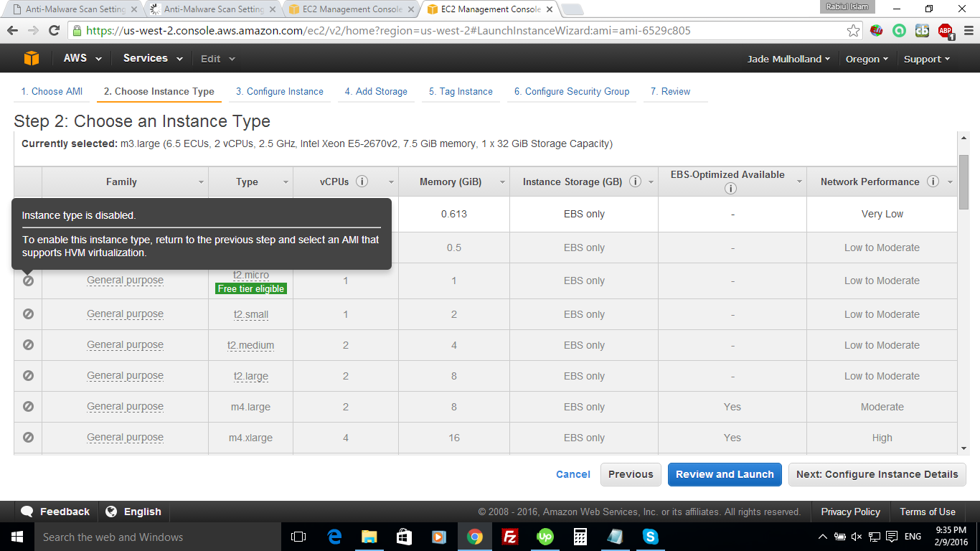
Task: Open Terms of Use link
Action: (x=928, y=512)
